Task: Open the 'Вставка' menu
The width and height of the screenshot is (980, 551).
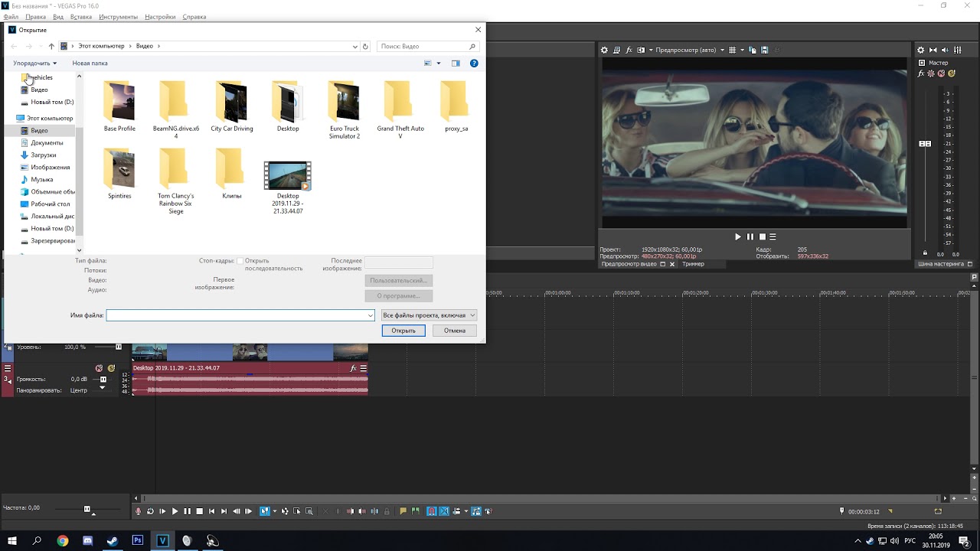Action: [80, 17]
